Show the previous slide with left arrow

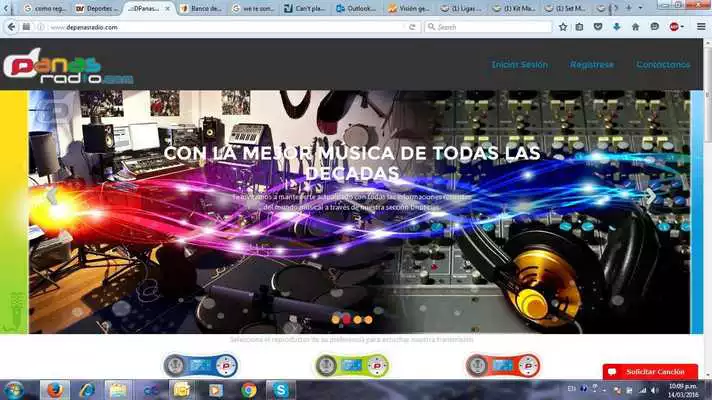(x=52, y=196)
